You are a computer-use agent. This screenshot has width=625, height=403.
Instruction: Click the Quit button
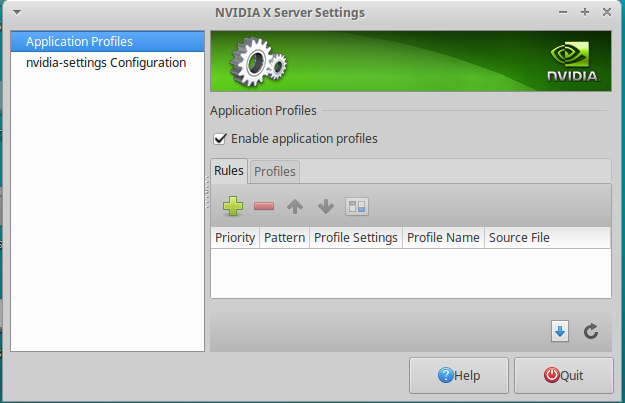click(564, 375)
